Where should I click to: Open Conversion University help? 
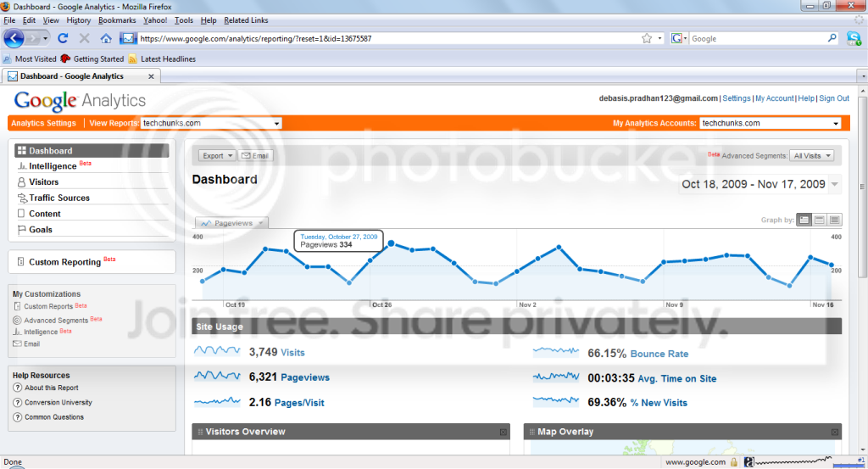tap(58, 403)
